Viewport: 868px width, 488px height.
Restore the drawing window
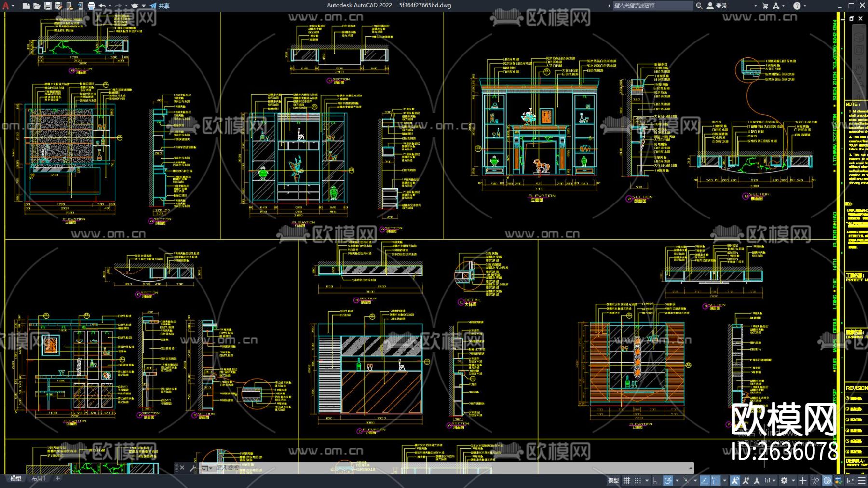852,18
